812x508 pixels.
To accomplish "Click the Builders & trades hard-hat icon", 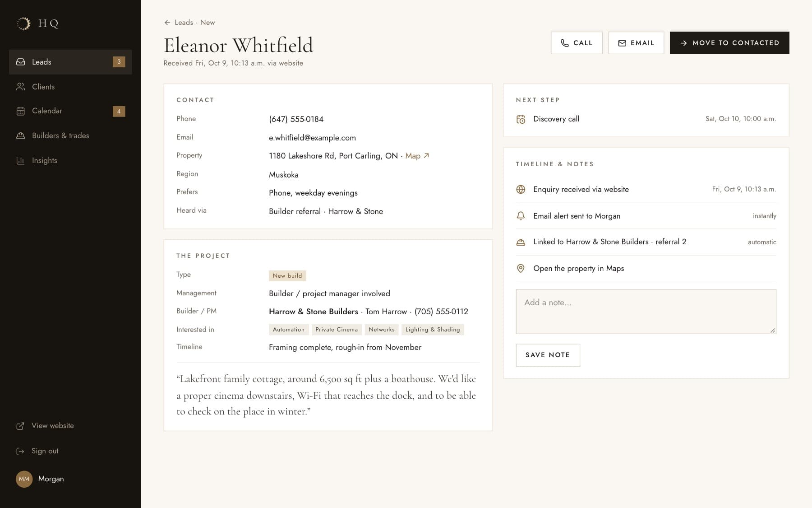I will click(x=21, y=135).
